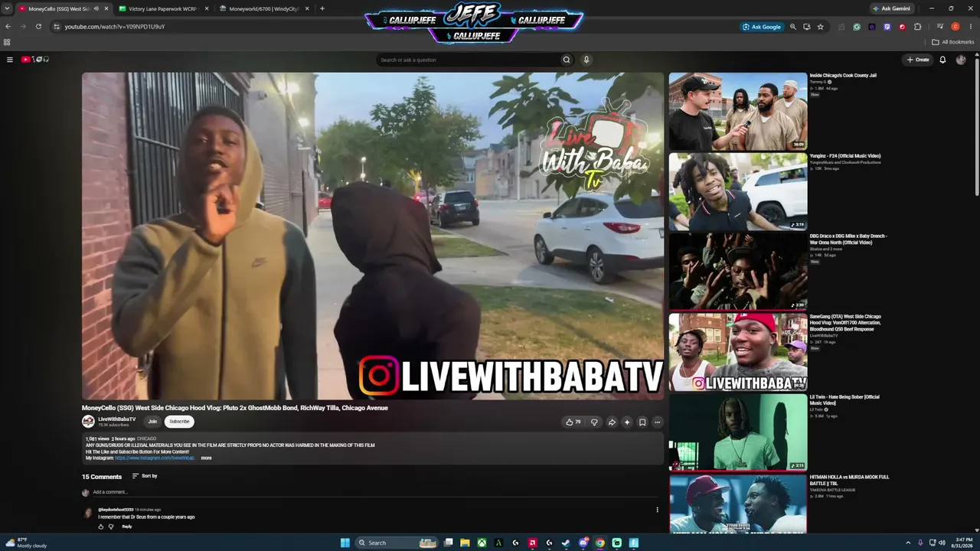Screen dimensions: 980x551
Task: Go to the YouTube home logo
Action: [34, 60]
